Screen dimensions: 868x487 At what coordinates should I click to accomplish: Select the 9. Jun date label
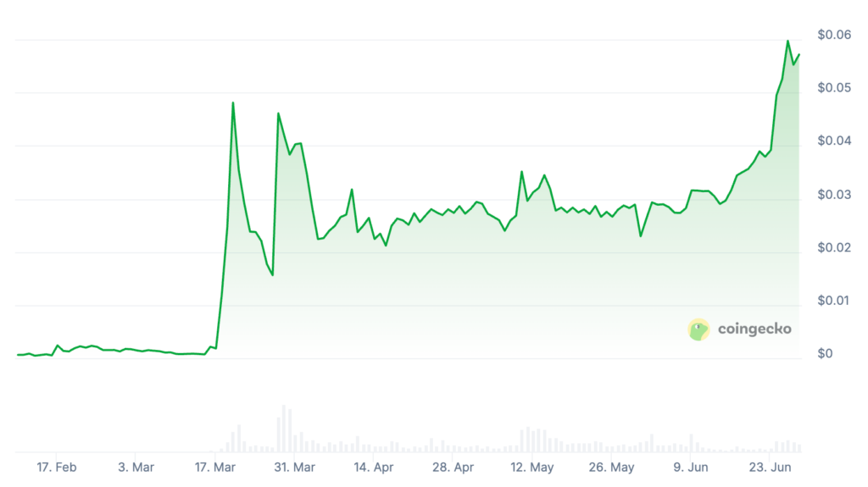(691, 468)
